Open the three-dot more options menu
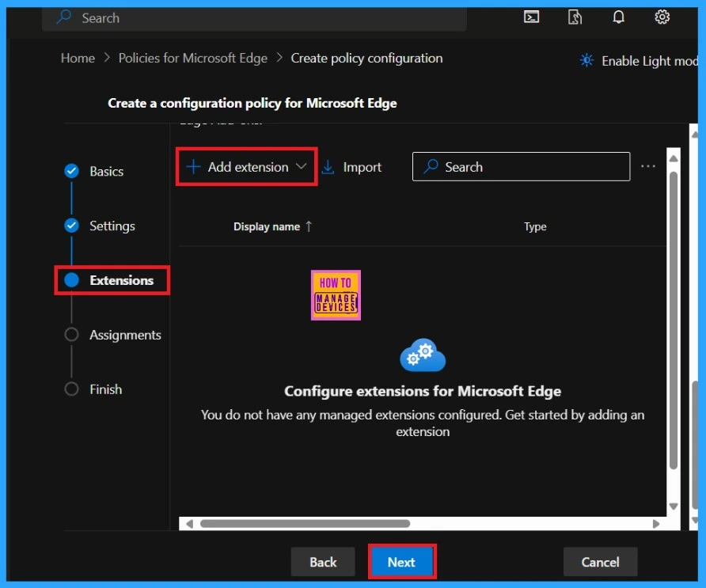 [x=648, y=166]
